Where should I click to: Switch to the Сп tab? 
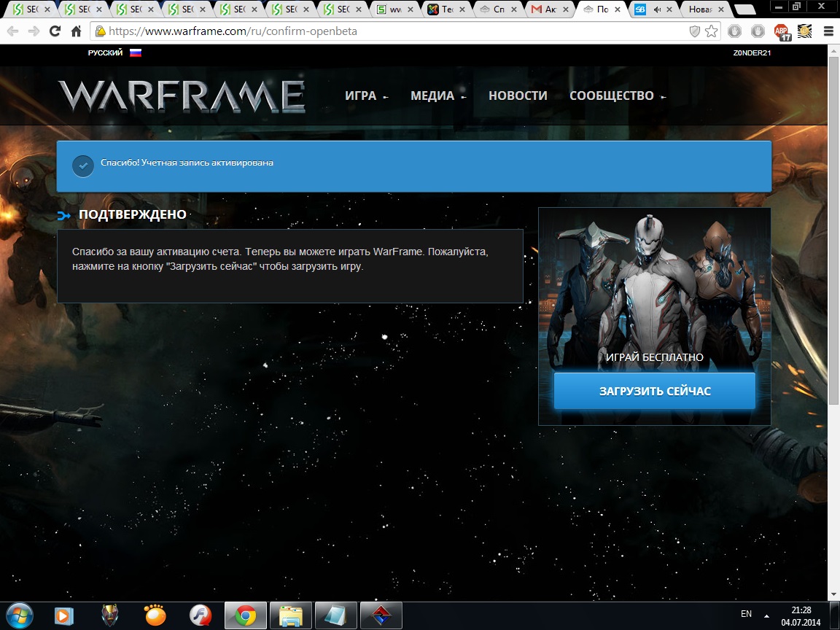pyautogui.click(x=498, y=9)
